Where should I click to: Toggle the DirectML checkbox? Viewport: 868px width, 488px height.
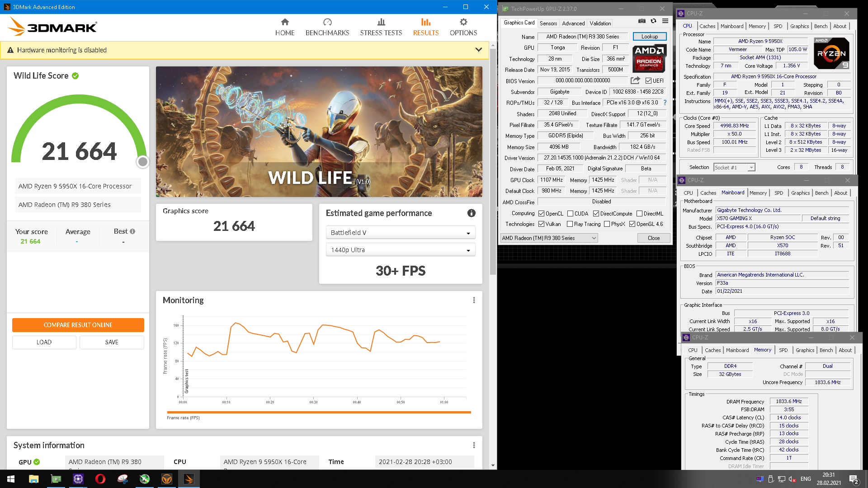639,214
